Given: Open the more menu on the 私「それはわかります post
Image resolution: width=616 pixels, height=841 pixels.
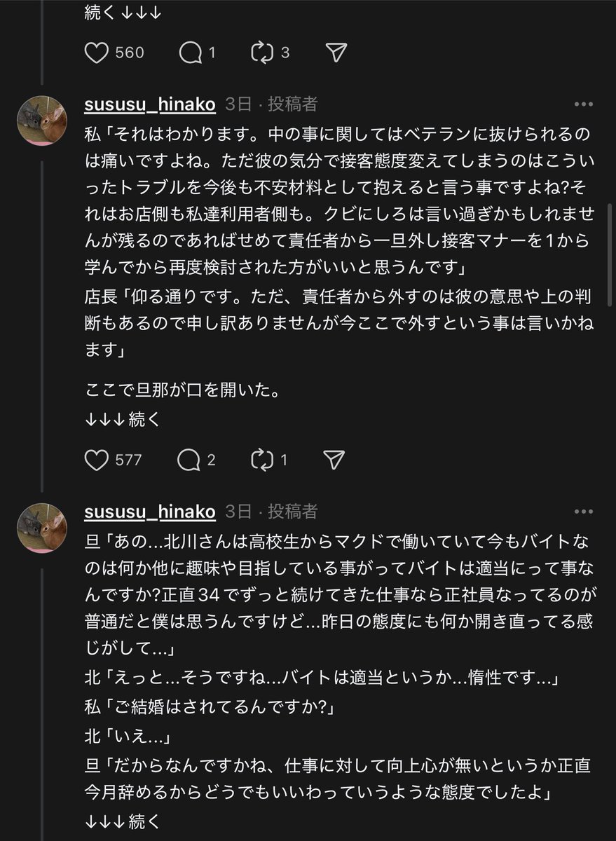Looking at the screenshot, I should 584,104.
